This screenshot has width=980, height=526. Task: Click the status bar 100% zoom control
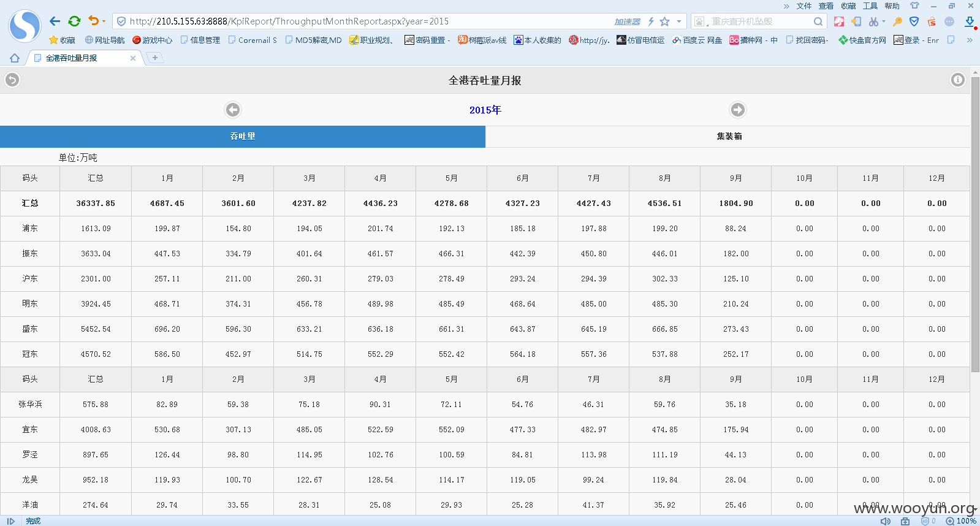(962, 521)
